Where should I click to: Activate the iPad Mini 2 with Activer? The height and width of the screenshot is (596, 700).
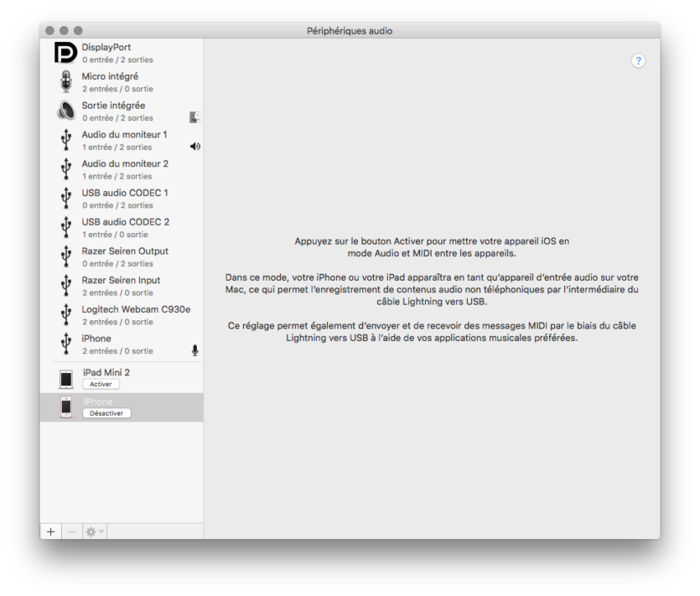coord(101,384)
